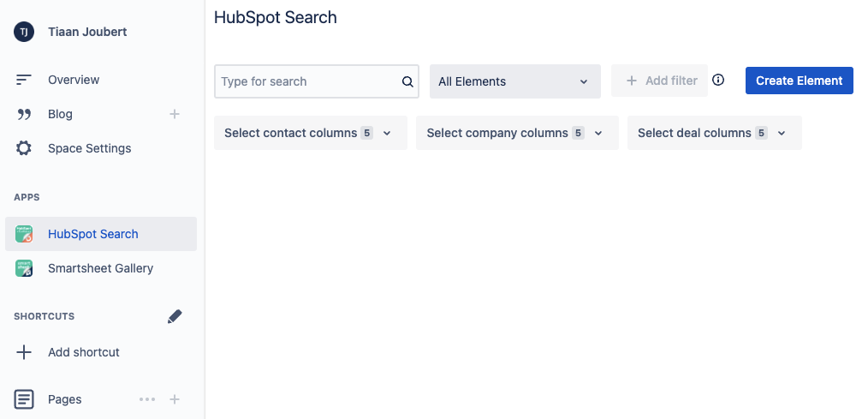Expand Select deal columns dropdown
The height and width of the screenshot is (419, 868).
click(x=714, y=133)
